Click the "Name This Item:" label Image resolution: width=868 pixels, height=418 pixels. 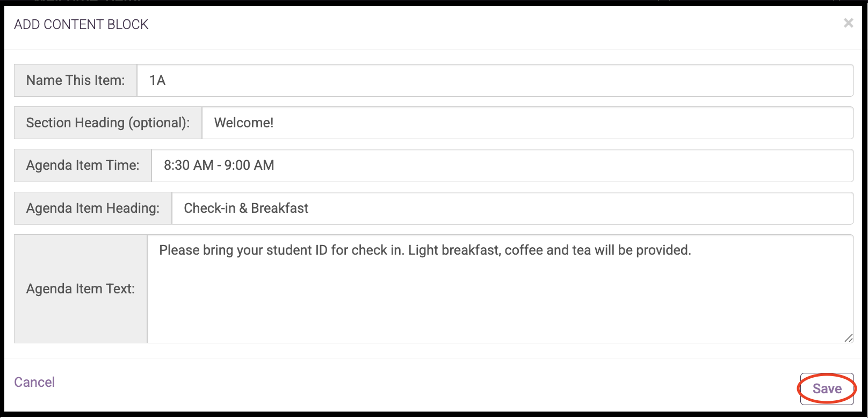tap(75, 81)
